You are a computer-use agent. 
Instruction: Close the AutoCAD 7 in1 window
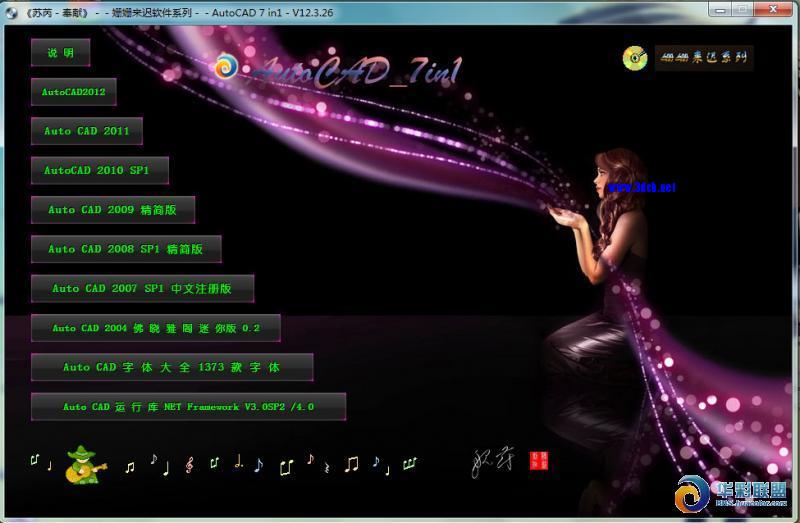773,9
